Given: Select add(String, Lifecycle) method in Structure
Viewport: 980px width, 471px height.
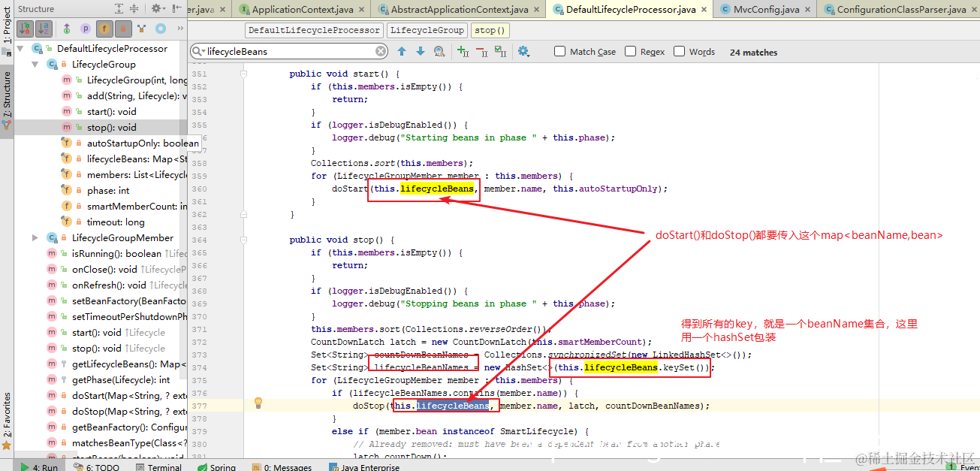Looking at the screenshot, I should click(137, 95).
